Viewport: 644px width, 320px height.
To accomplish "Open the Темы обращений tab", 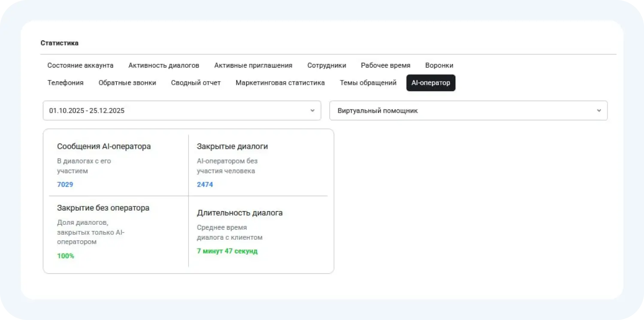I will 368,83.
